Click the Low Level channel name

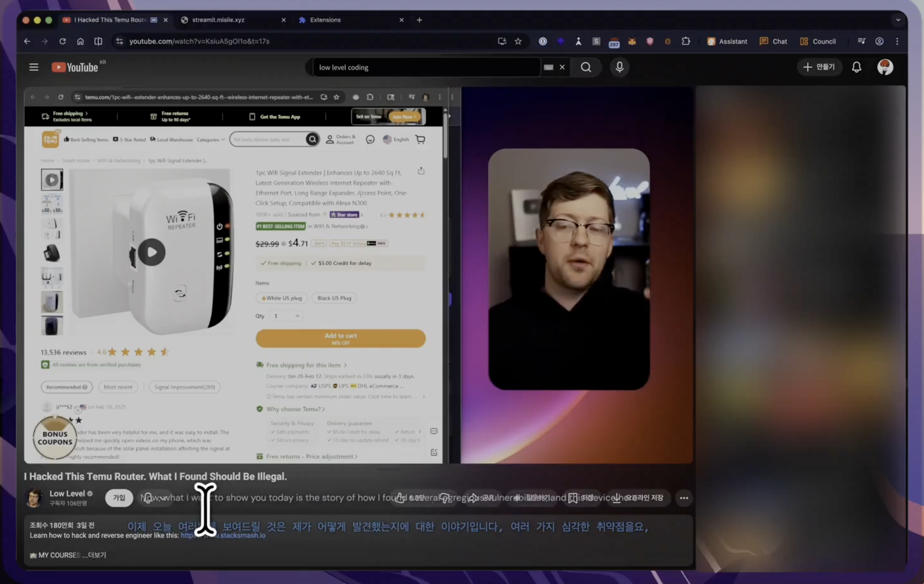(x=67, y=494)
